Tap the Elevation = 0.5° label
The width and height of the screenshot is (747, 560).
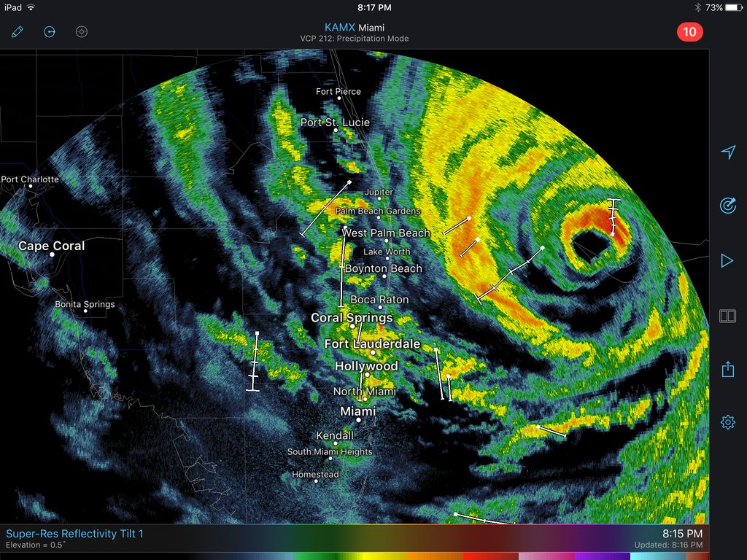pos(36,545)
